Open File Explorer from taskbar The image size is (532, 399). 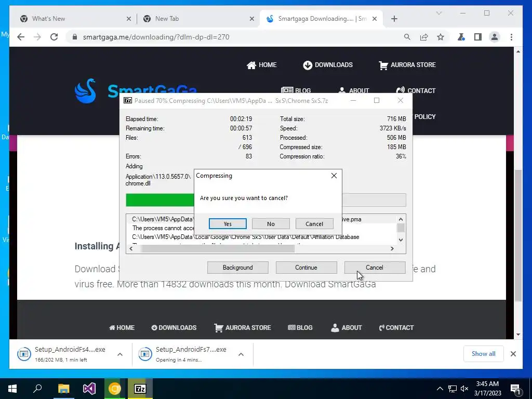click(x=63, y=389)
